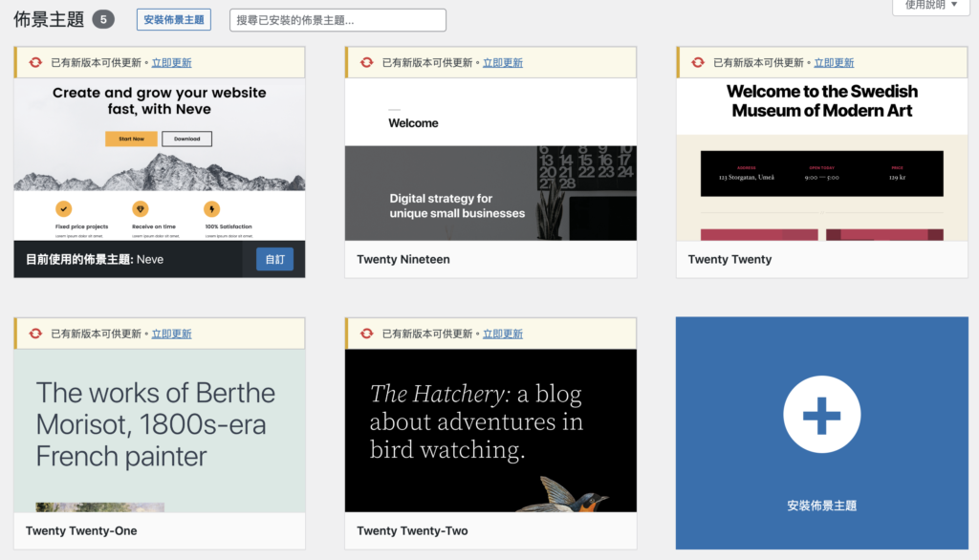Click 立即更新 link for Twenty Nineteen

(503, 62)
